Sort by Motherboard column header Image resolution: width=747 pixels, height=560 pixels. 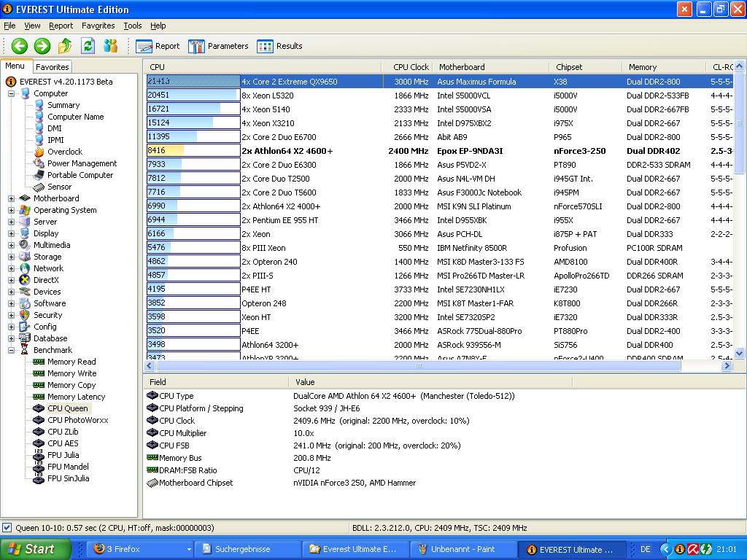tap(491, 67)
